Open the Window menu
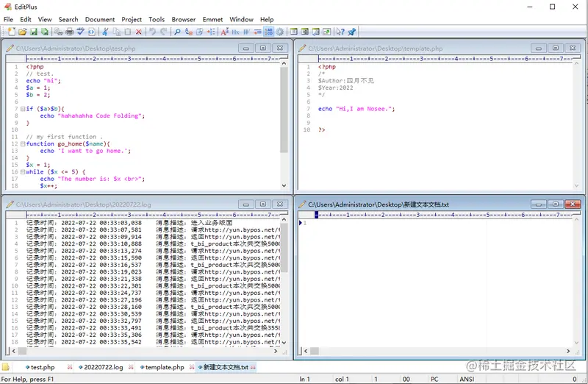 click(x=241, y=20)
